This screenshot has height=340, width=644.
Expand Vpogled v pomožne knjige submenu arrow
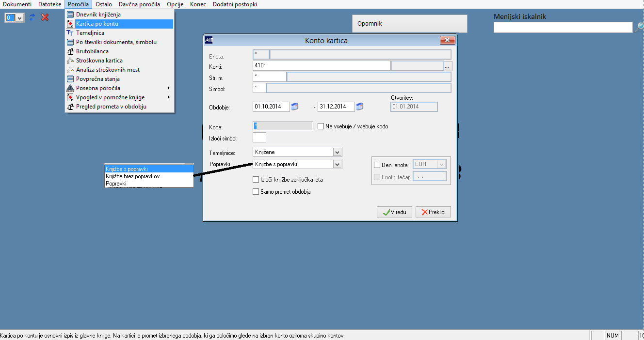coord(169,97)
